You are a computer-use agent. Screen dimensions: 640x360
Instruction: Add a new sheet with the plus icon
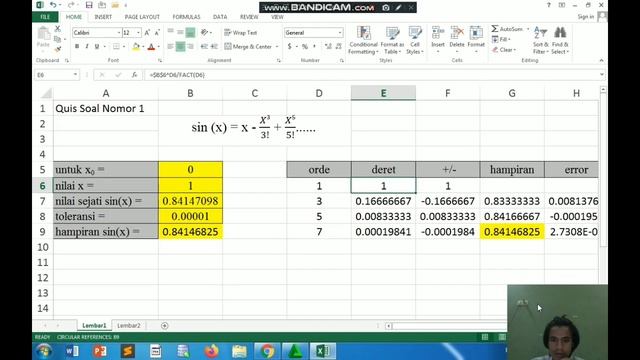164,326
